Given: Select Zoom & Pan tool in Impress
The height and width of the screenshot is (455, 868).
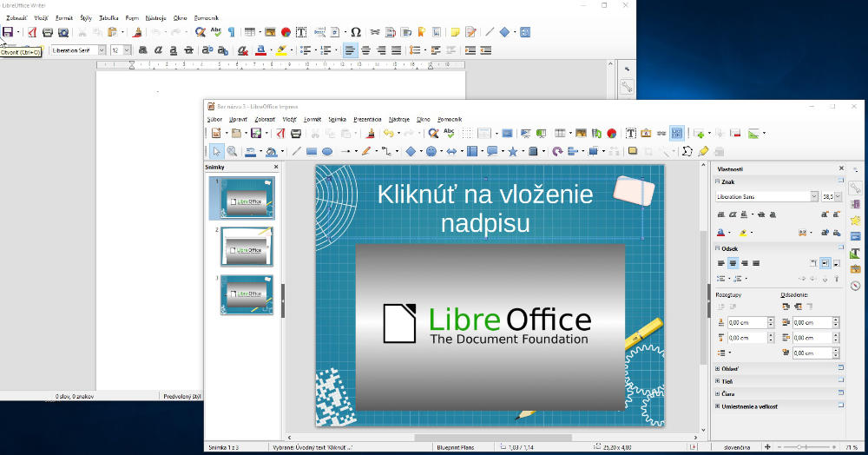Looking at the screenshot, I should [232, 151].
